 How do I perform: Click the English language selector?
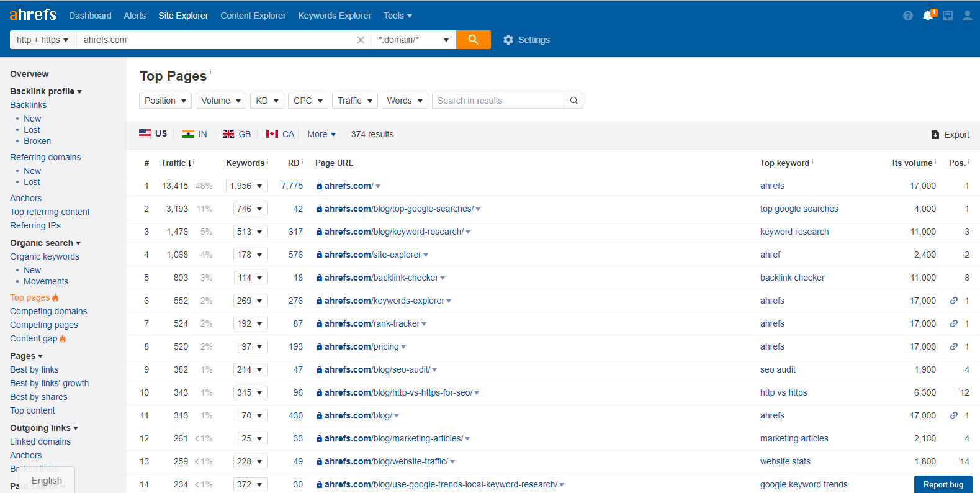(x=47, y=481)
